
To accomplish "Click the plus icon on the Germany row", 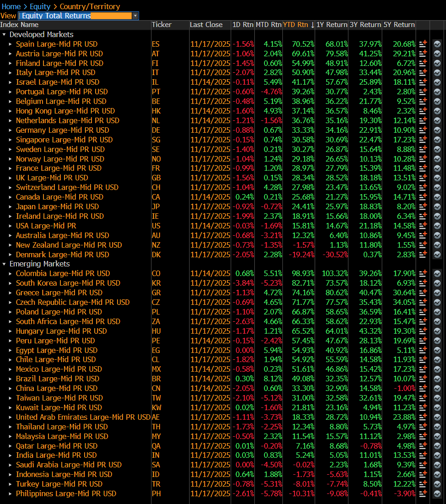I will coord(423,130).
